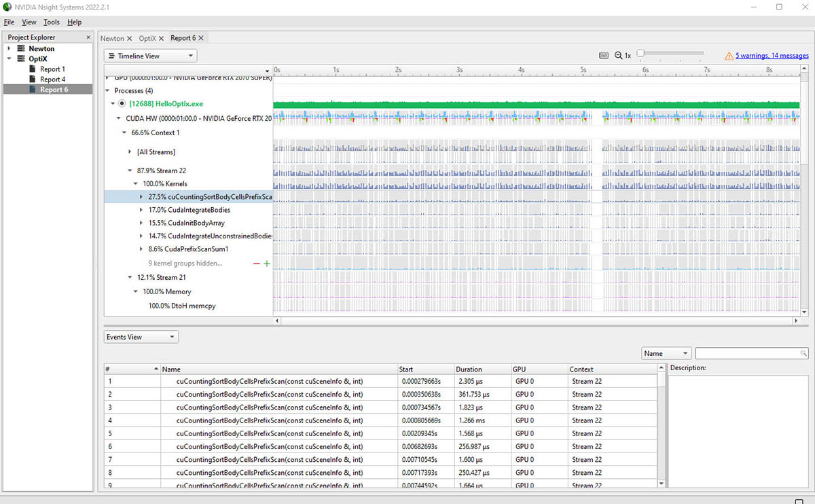815x504 pixels.
Task: Open the View menu
Action: coord(29,22)
